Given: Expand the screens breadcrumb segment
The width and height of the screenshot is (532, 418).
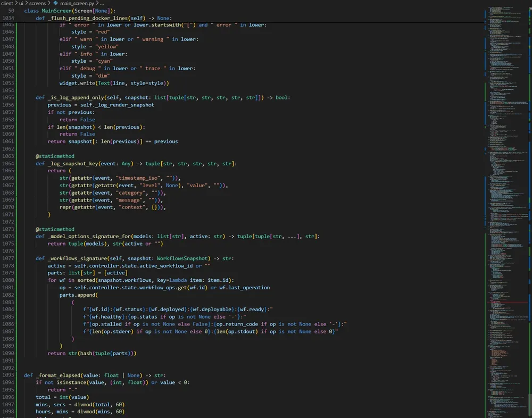Looking at the screenshot, I should click(37, 3).
